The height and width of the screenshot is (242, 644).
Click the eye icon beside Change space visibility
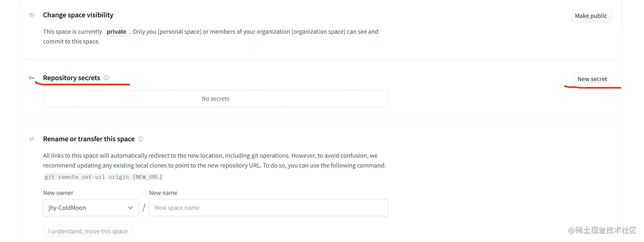[32, 15]
